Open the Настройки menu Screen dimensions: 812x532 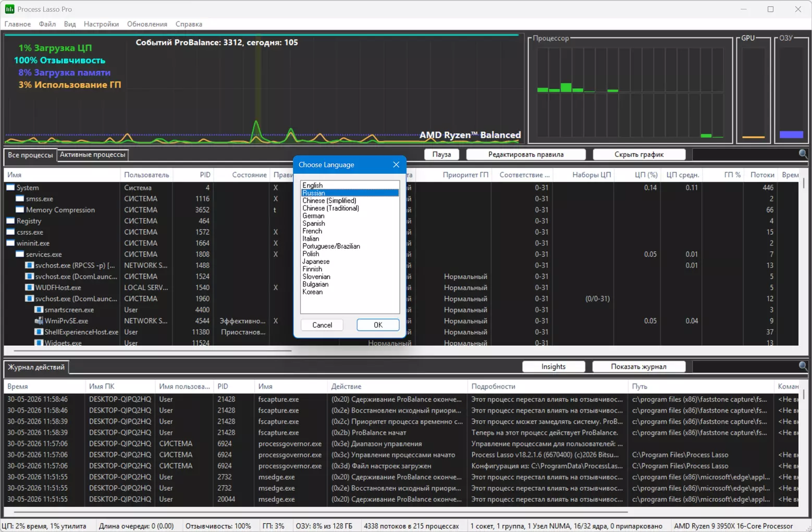101,24
